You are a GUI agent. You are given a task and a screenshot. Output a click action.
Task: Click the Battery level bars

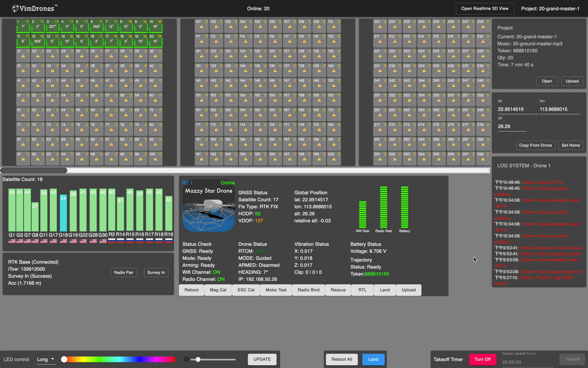pos(405,207)
